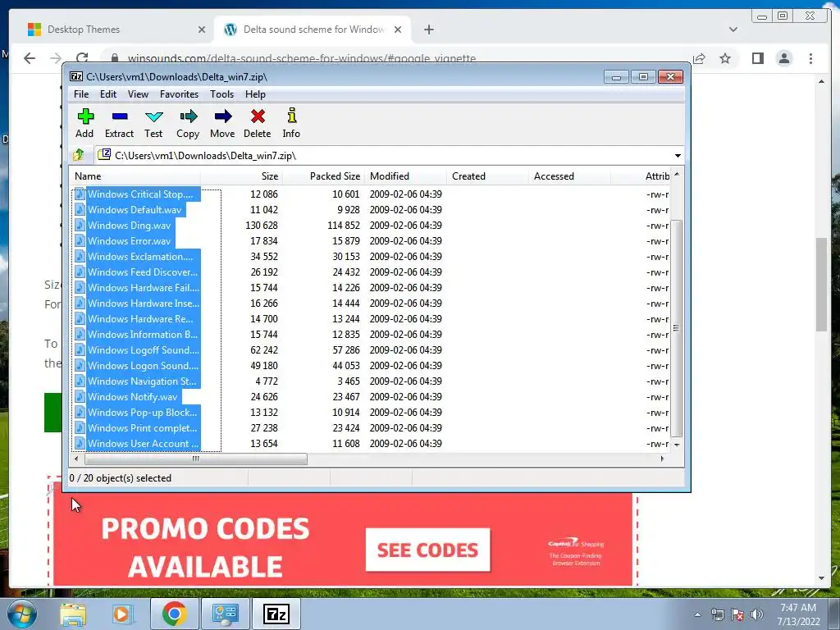Sort by Accessed column header
This screenshot has width=840, height=630.
tap(569, 176)
